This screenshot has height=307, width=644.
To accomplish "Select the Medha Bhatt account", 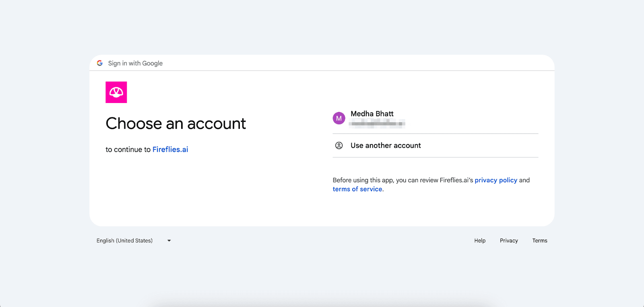I will tap(436, 118).
